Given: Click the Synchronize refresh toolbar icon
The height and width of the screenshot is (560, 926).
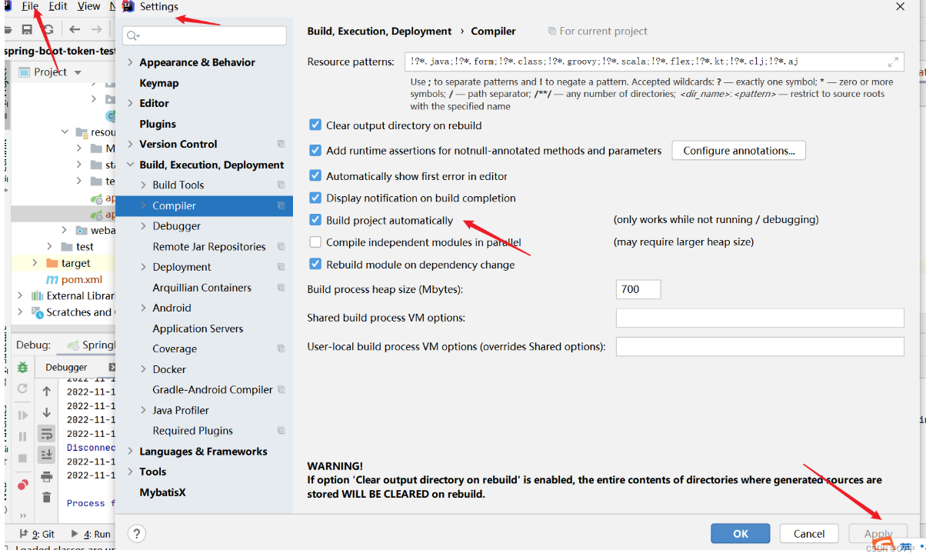Looking at the screenshot, I should tap(48, 29).
